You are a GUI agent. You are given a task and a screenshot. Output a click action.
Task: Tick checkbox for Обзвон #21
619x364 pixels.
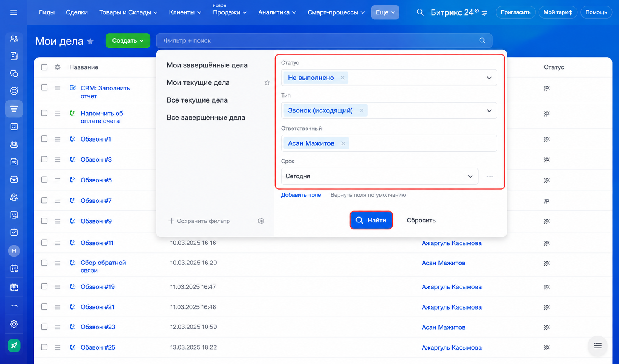[x=44, y=307]
